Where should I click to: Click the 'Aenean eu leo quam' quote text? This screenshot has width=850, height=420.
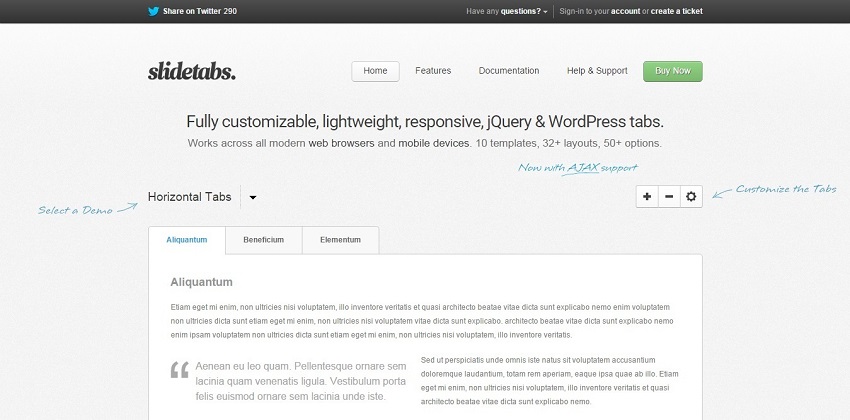click(301, 381)
